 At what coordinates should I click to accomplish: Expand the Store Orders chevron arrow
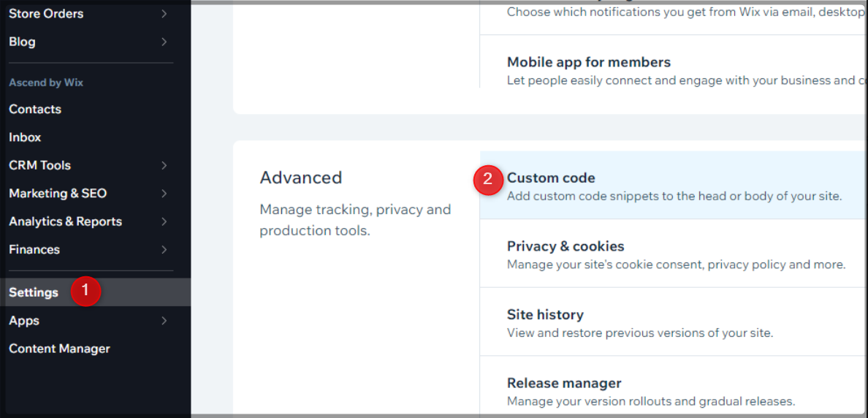click(x=164, y=14)
